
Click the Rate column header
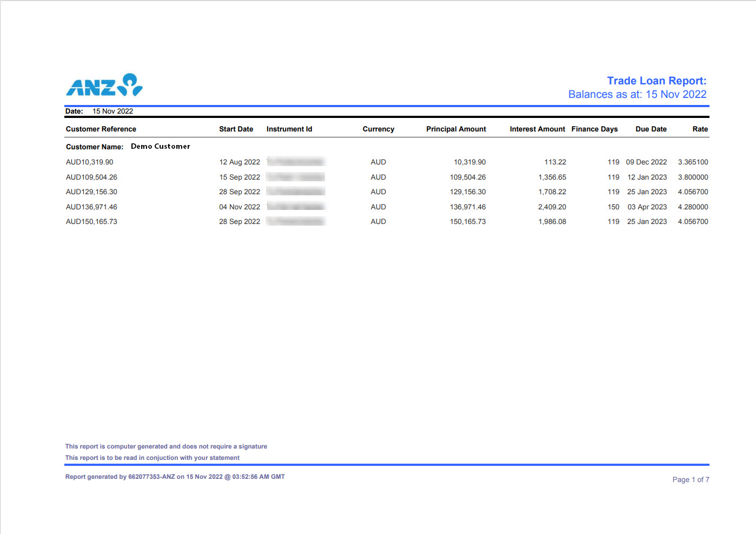point(700,129)
